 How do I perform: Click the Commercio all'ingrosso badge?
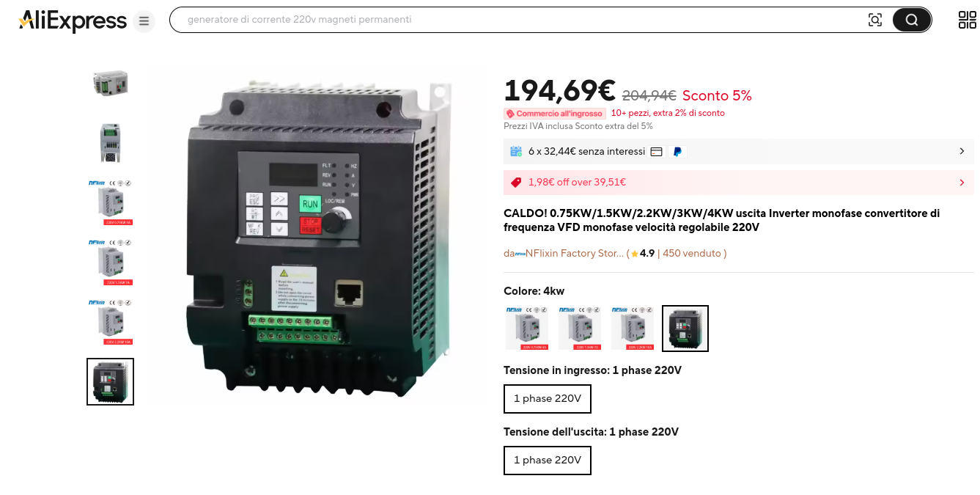[x=555, y=114]
